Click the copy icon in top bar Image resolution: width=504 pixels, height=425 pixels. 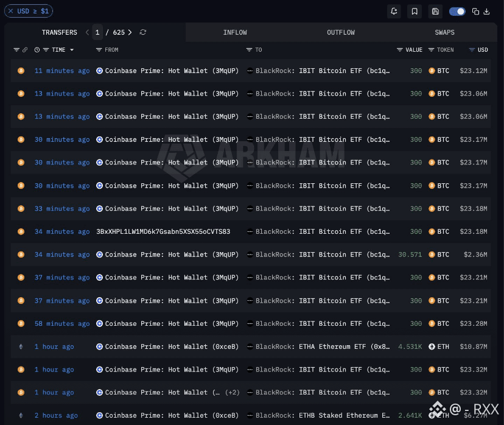coord(475,12)
